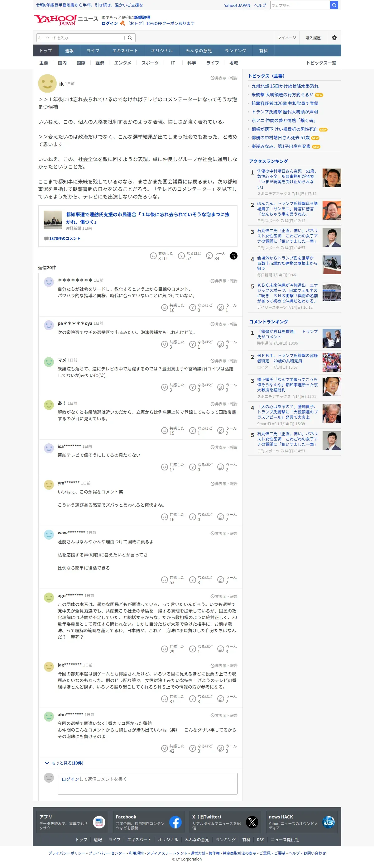The width and height of the screenshot is (374, 868).
Task: Open the 1878件のコメント link
Action: pyautogui.click(x=65, y=239)
